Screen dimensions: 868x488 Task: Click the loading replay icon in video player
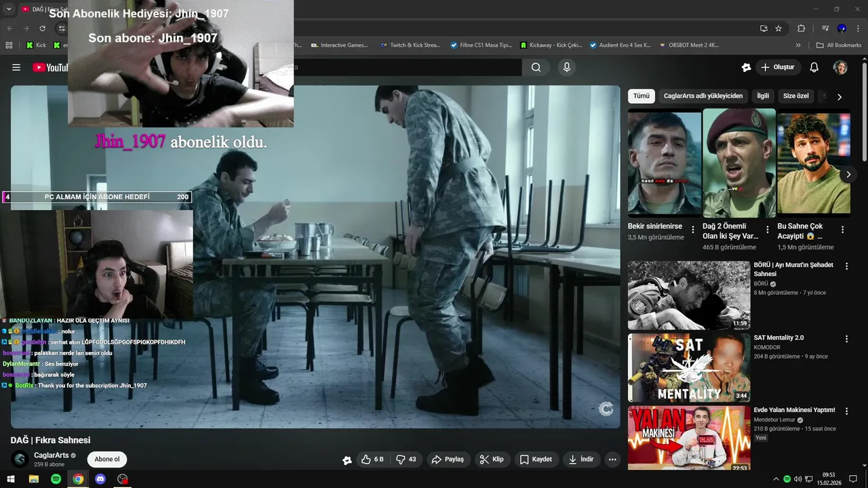tap(606, 409)
